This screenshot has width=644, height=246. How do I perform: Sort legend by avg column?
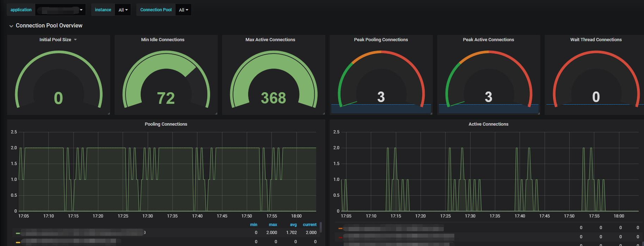(293, 225)
